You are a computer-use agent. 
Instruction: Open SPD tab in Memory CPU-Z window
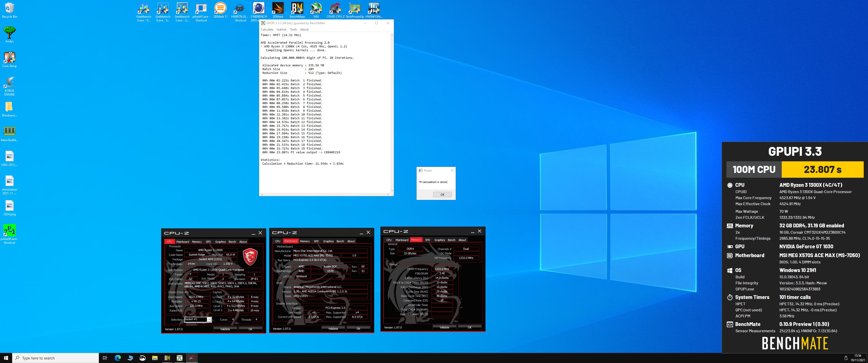point(427,240)
